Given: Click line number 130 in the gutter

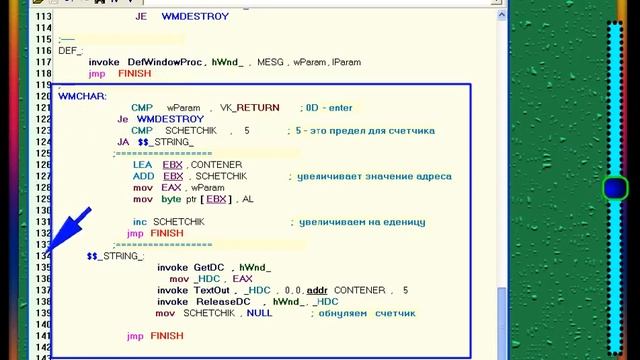Looking at the screenshot, I should 44,211.
